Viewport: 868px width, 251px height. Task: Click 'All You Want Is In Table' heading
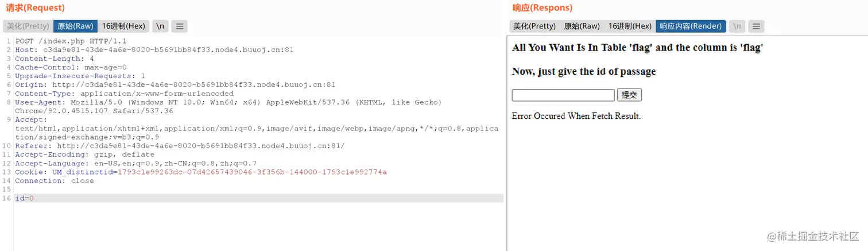pyautogui.click(x=637, y=48)
